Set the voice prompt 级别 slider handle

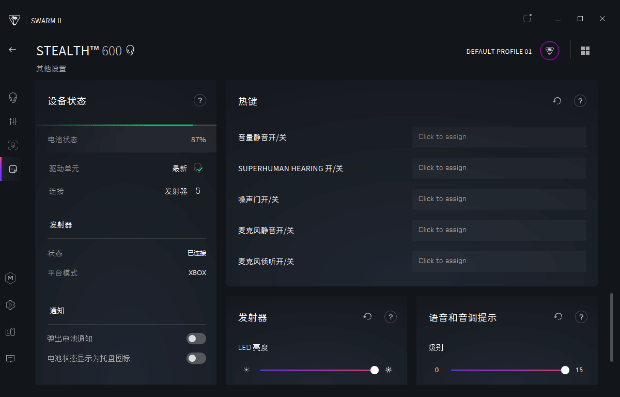pos(565,370)
